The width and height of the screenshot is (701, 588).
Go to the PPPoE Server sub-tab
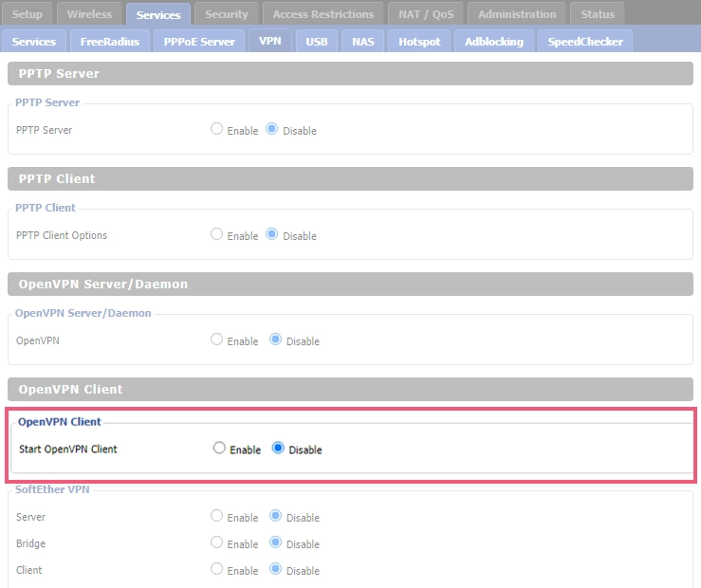199,41
